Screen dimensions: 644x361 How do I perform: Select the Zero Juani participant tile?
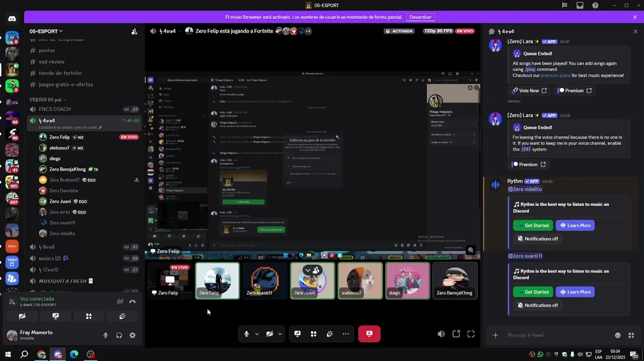(312, 281)
